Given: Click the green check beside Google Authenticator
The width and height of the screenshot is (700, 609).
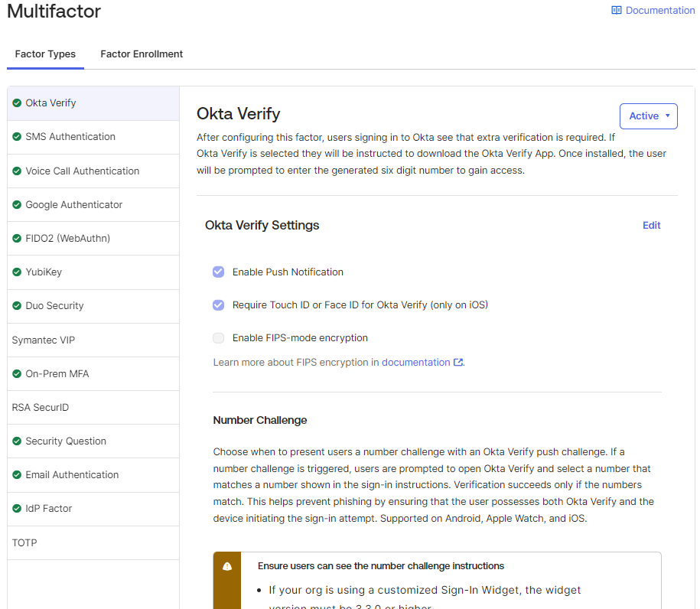Looking at the screenshot, I should pos(18,204).
